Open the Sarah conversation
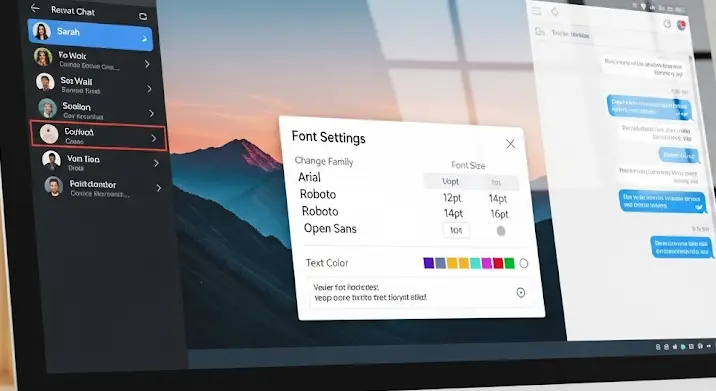This screenshot has height=391, width=716. (90, 33)
